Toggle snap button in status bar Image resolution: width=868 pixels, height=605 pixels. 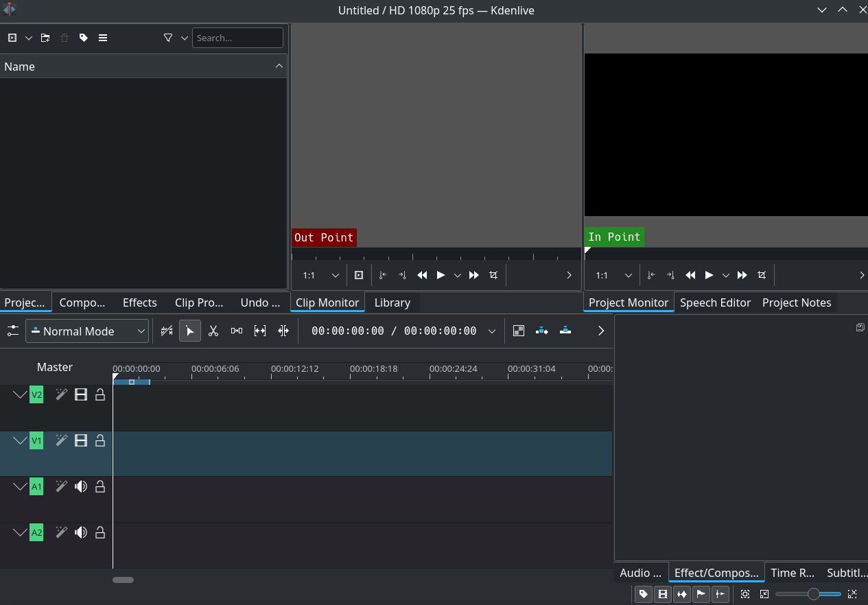(720, 594)
